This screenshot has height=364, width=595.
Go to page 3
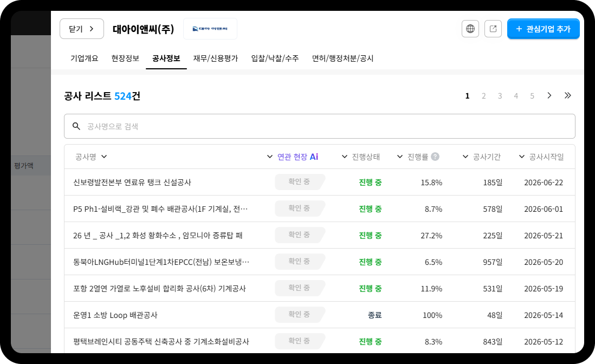(500, 96)
